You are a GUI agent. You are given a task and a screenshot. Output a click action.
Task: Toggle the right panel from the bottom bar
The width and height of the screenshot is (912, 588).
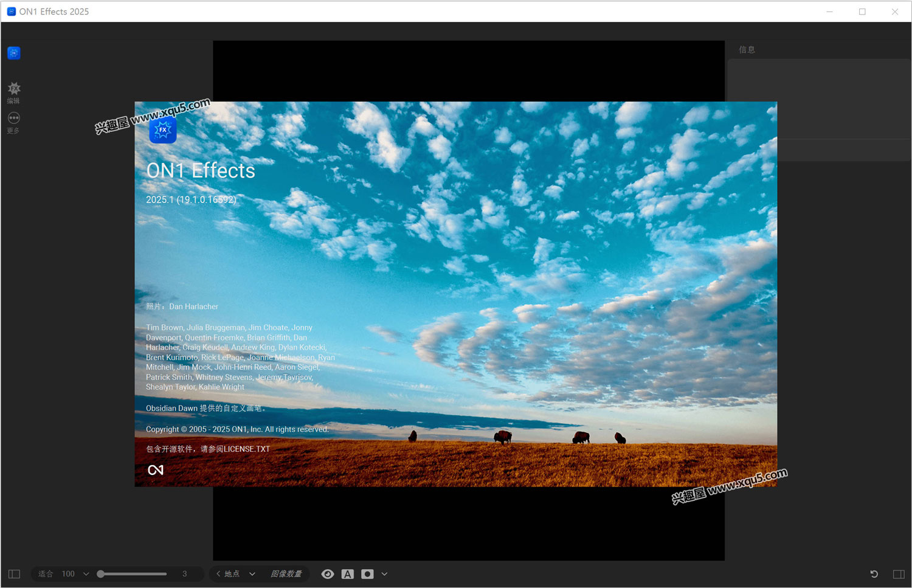[x=899, y=574]
